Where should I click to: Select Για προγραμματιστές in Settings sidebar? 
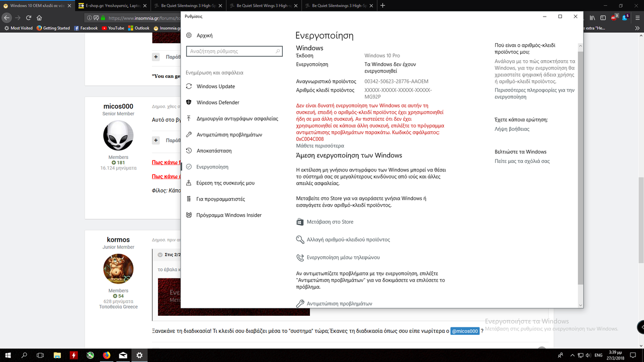[x=220, y=199]
